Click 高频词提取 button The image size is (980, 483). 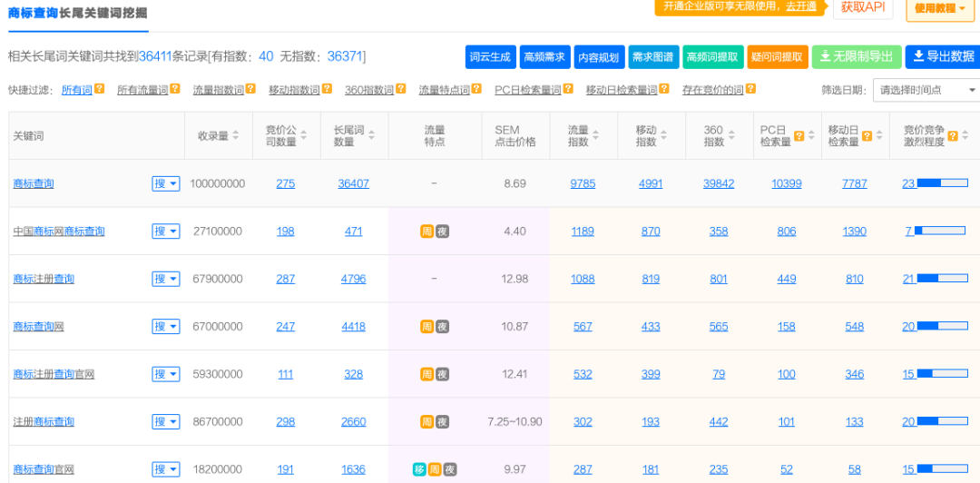712,57
